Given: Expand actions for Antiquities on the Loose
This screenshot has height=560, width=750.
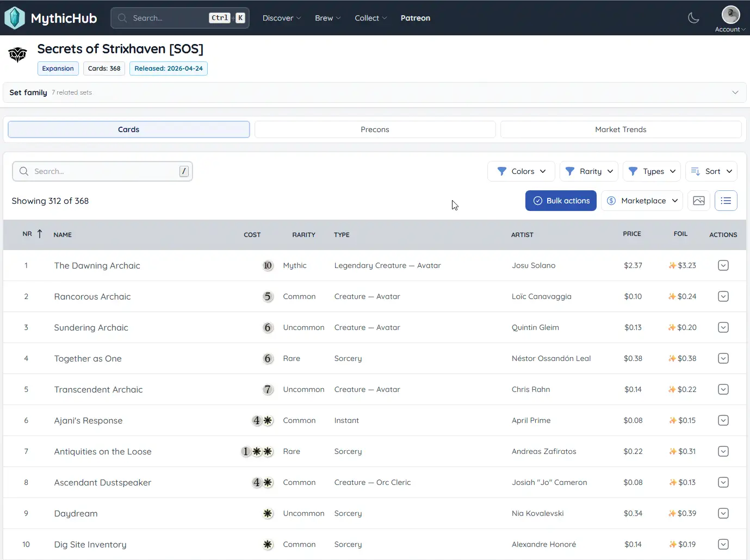Looking at the screenshot, I should (x=723, y=451).
